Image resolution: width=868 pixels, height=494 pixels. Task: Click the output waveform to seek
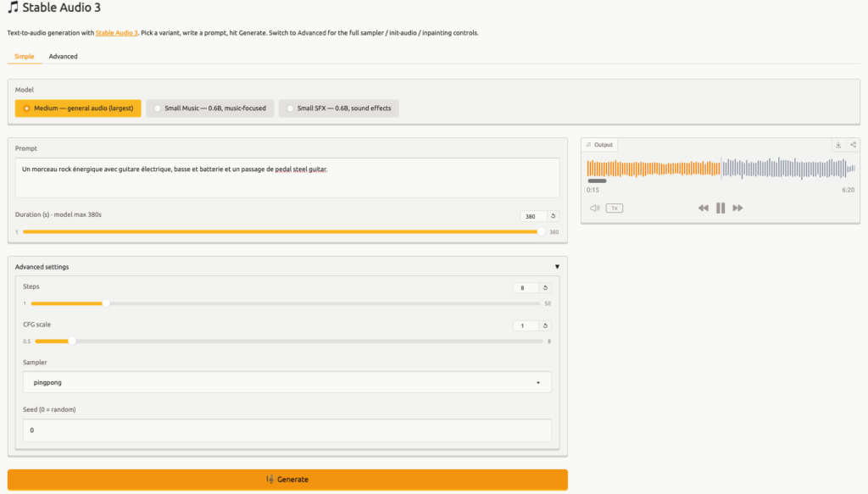(x=721, y=168)
